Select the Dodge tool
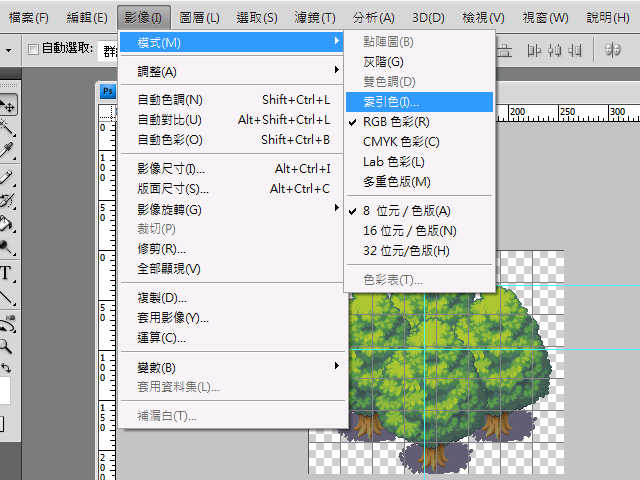 (x=7, y=247)
